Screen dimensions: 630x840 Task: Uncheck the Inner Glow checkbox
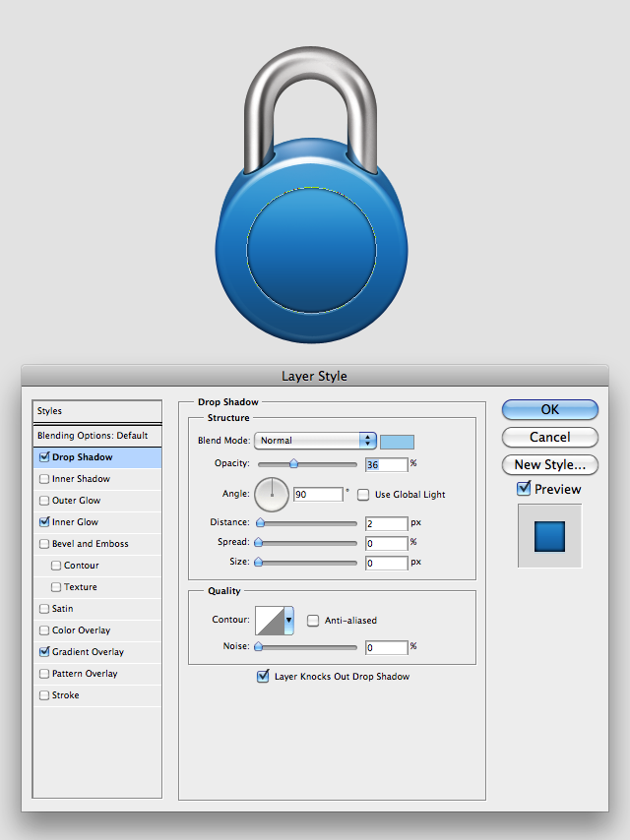coord(44,521)
